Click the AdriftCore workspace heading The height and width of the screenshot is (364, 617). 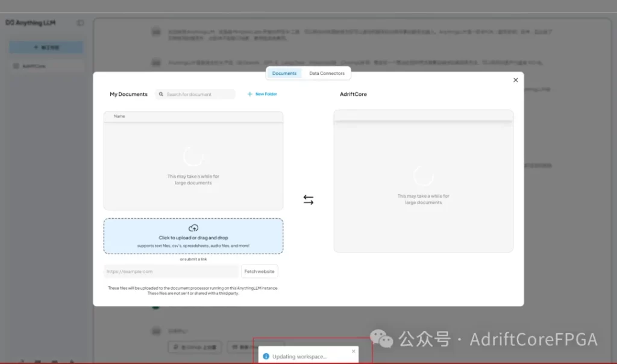[353, 94]
